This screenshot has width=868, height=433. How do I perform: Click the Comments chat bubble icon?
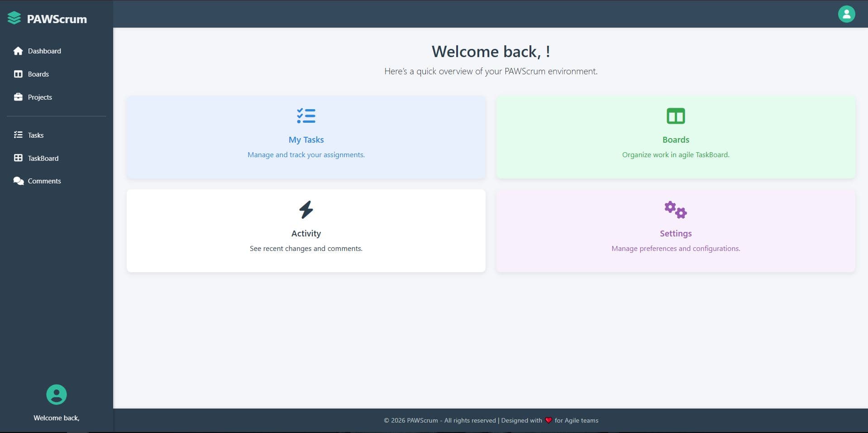[x=18, y=180]
